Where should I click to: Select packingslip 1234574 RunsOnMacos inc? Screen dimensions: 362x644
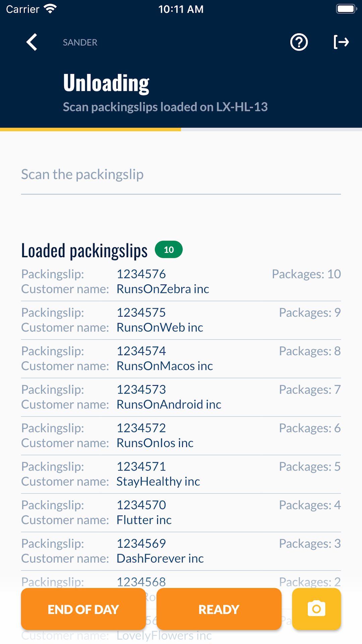(181, 359)
